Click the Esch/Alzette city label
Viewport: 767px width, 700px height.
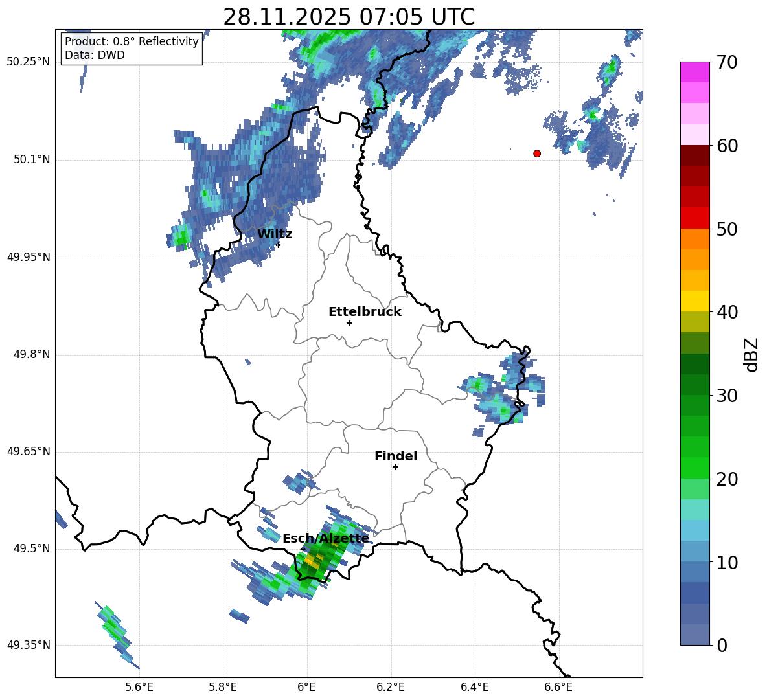coord(326,538)
